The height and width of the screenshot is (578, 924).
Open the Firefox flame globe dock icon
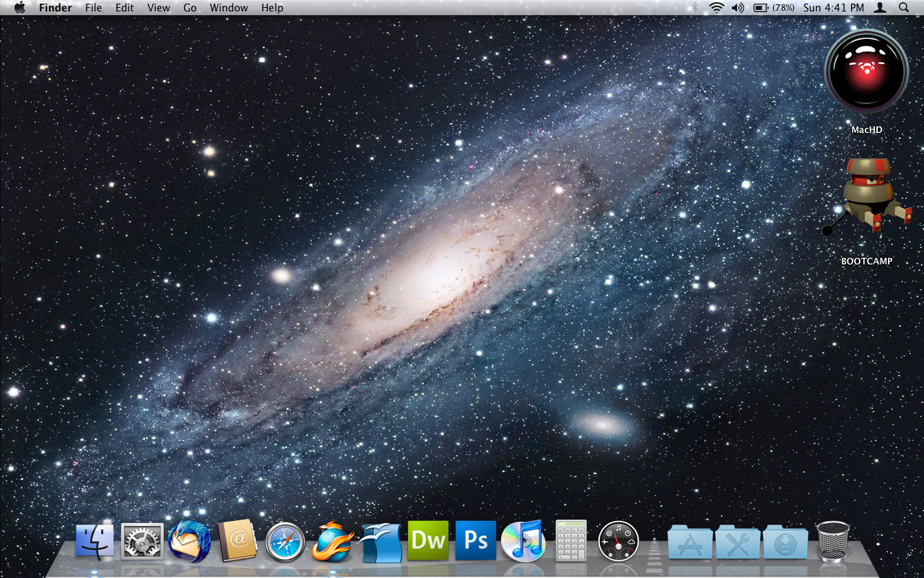coord(333,541)
